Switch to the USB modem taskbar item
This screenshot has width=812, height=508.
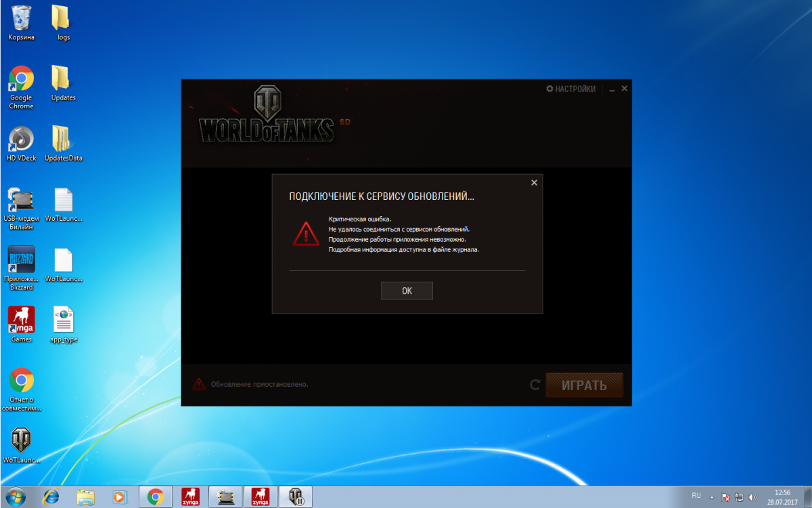coord(225,496)
